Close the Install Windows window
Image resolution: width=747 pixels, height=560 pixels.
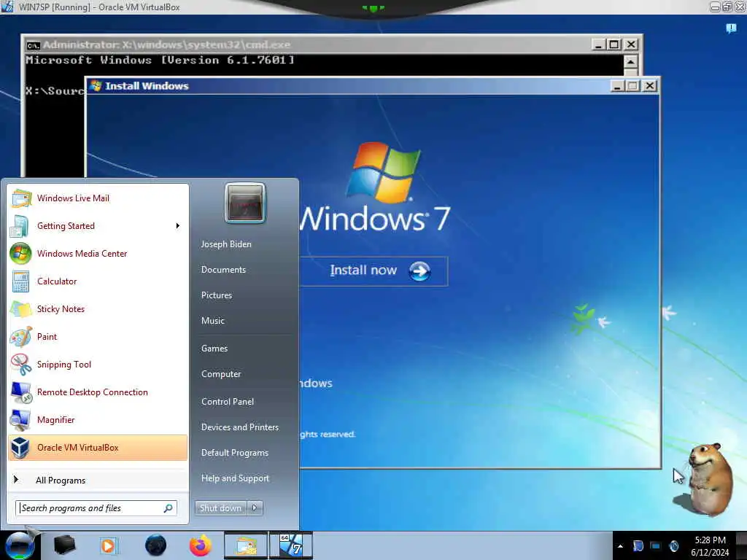[x=649, y=86]
